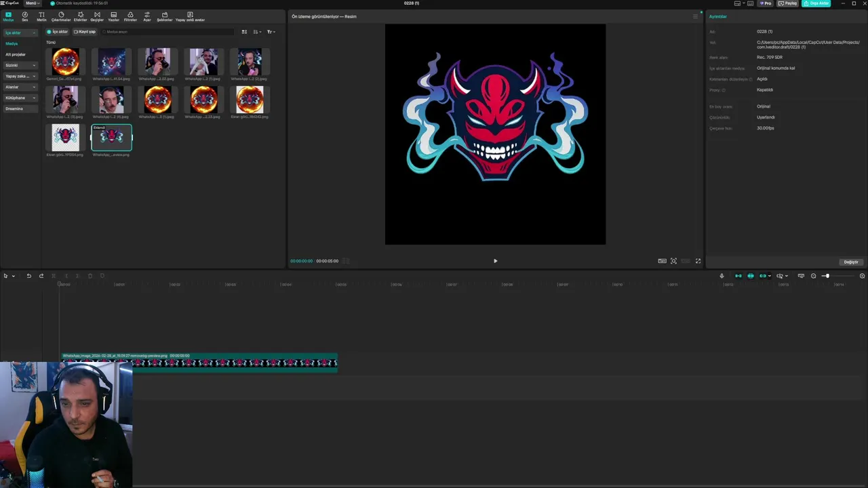The height and width of the screenshot is (488, 868).
Task: Expand the Kütüphane sidebar section
Action: point(20,98)
